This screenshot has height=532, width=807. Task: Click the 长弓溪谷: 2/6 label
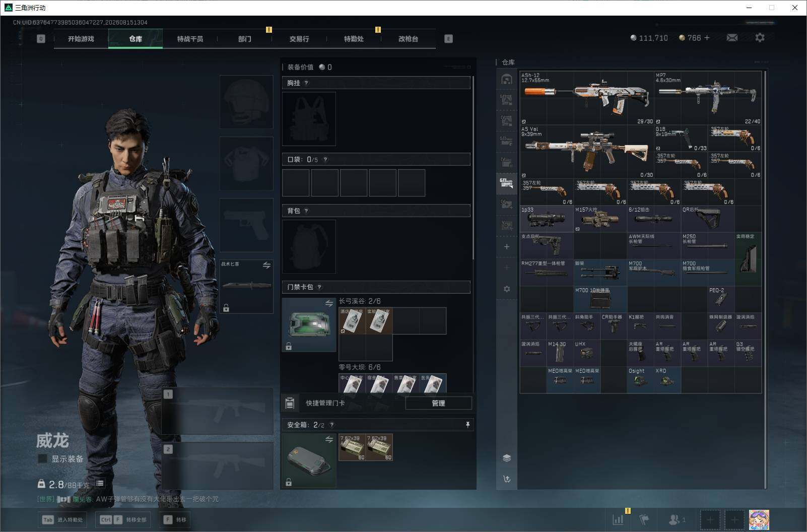point(360,301)
